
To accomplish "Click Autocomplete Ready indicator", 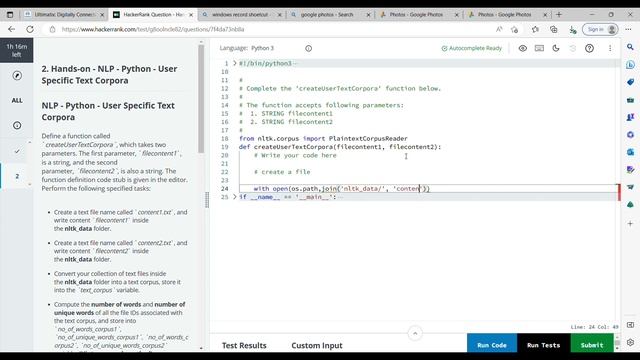I will tap(471, 48).
